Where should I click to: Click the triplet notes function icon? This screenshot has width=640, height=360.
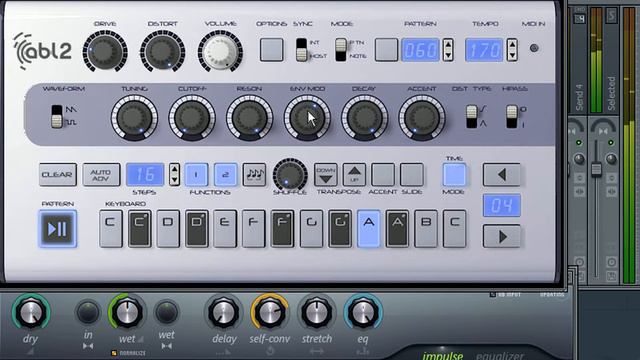click(x=254, y=175)
